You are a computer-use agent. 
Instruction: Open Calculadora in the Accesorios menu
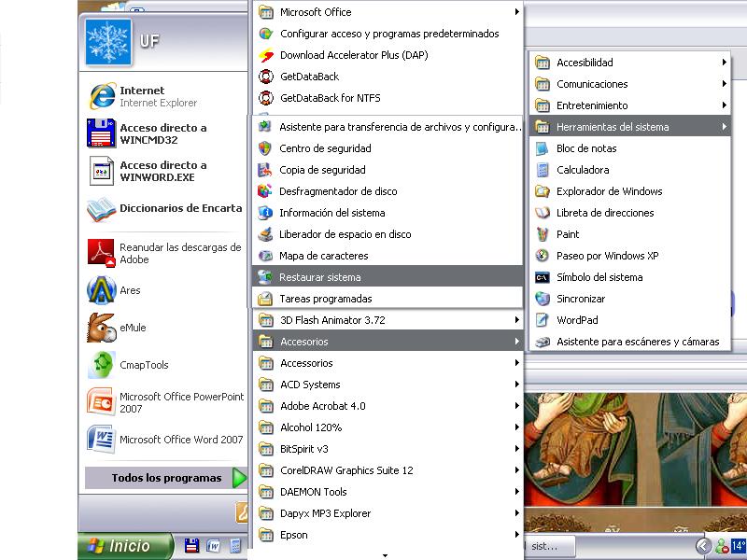[x=582, y=170]
